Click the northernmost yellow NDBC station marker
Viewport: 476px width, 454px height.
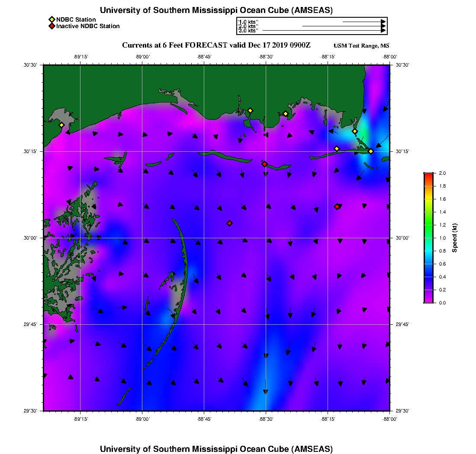pyautogui.click(x=250, y=110)
